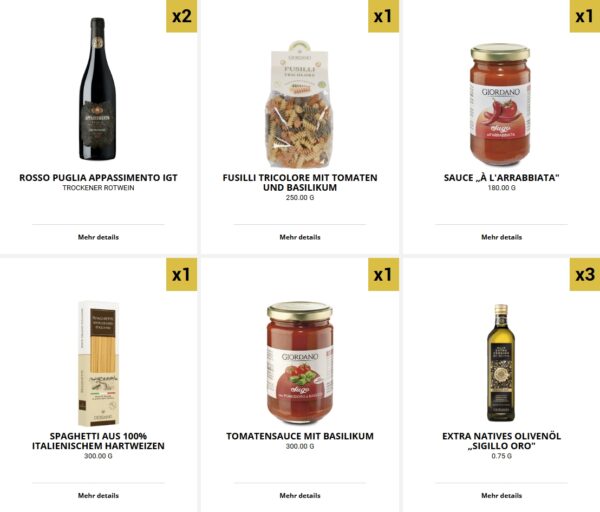
Task: Open the Fusilli Tricolore pasta bag image
Action: pos(300,104)
